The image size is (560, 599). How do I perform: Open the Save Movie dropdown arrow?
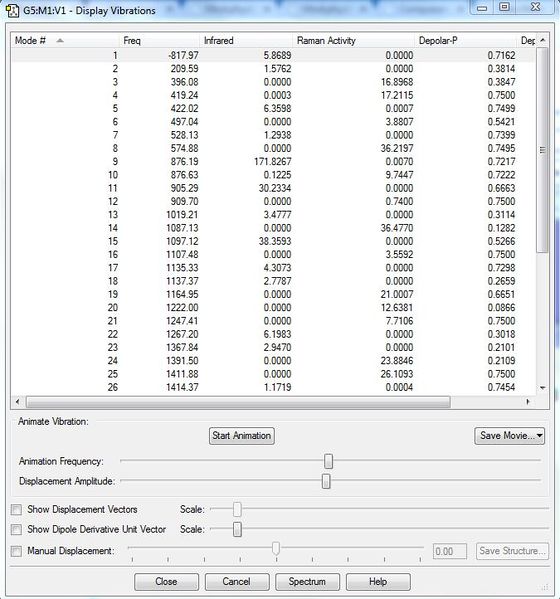coord(540,435)
